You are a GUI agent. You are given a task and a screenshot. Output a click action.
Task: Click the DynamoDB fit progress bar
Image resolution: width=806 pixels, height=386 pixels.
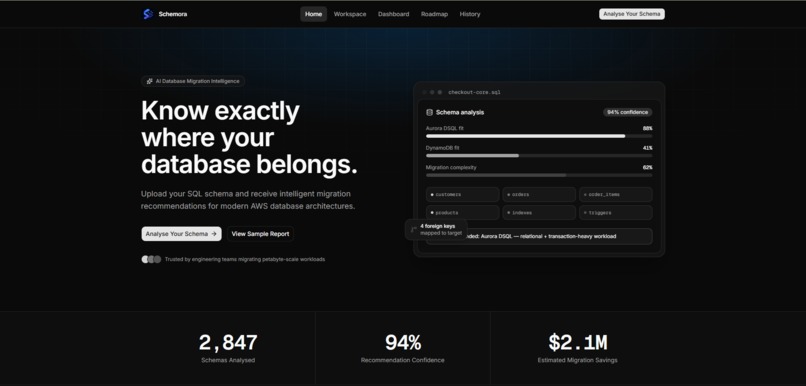tap(539, 156)
